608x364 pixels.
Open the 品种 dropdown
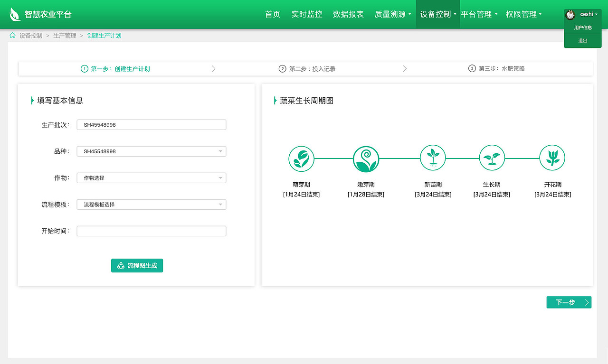click(x=152, y=151)
